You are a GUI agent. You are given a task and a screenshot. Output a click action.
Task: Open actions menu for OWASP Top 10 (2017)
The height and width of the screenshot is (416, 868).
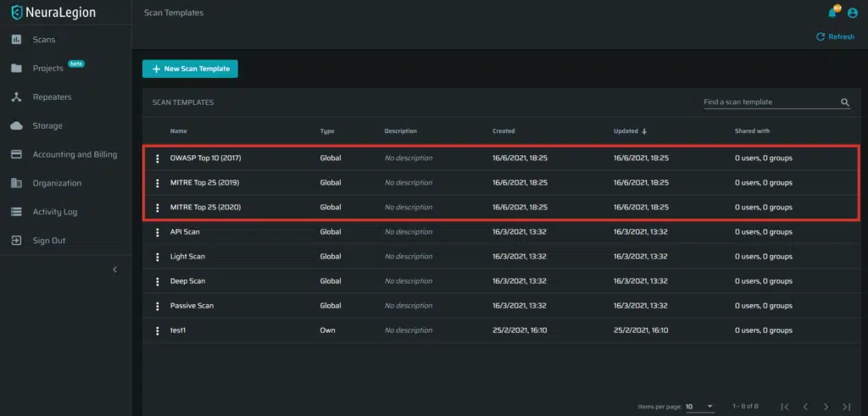coord(157,158)
